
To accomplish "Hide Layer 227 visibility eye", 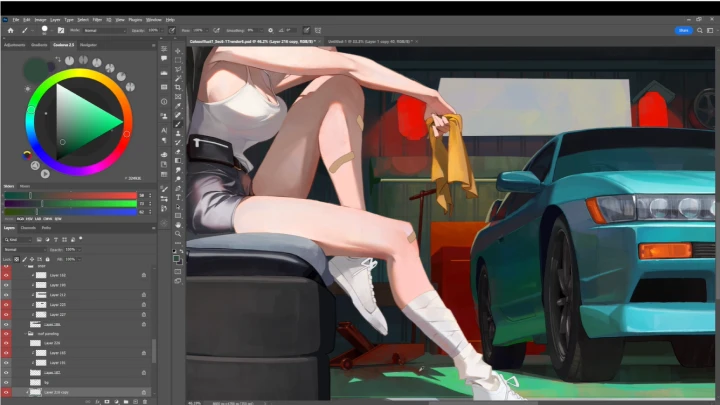I will (x=6, y=315).
